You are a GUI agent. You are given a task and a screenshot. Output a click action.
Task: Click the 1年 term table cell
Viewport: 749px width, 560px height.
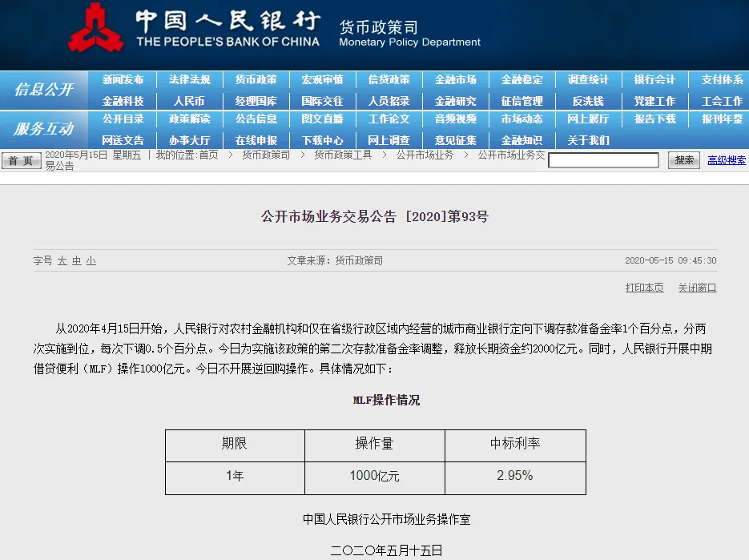tap(235, 477)
